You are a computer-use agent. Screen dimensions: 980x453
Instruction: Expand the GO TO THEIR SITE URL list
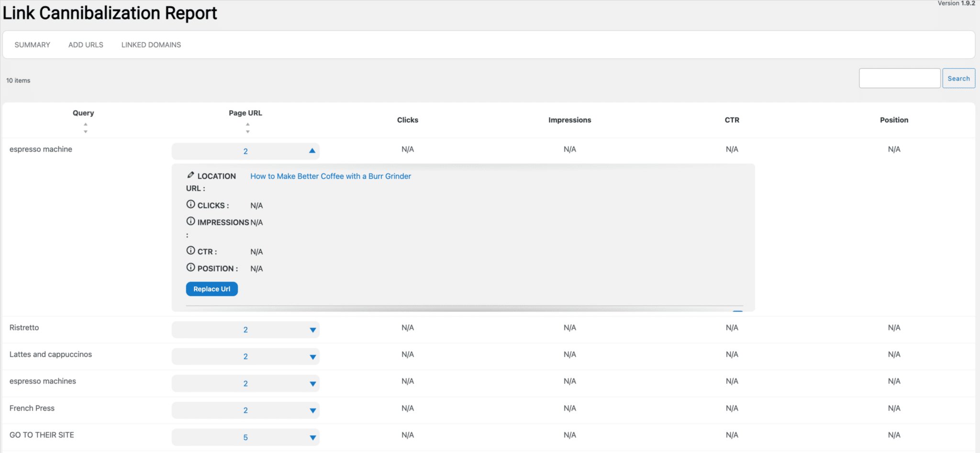tap(312, 437)
